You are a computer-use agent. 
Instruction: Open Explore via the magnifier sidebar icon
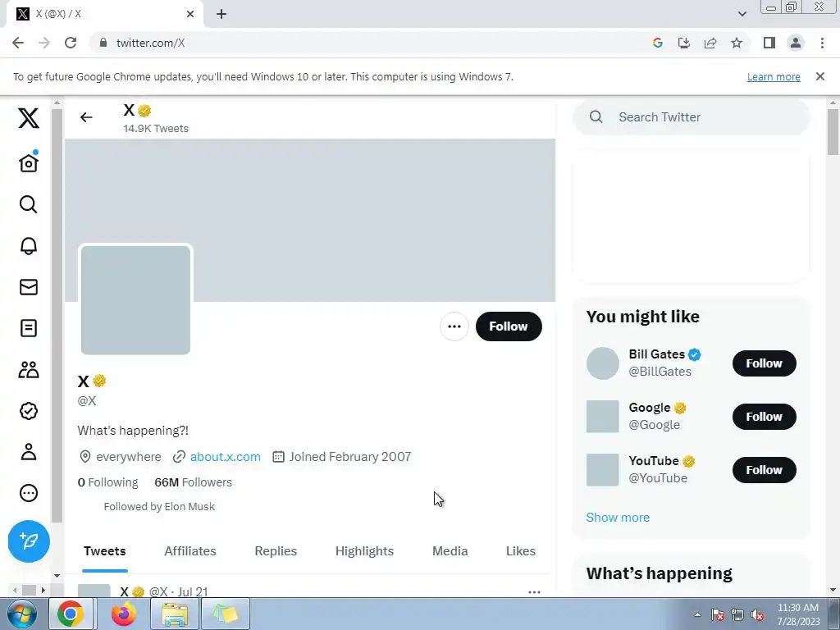point(29,204)
